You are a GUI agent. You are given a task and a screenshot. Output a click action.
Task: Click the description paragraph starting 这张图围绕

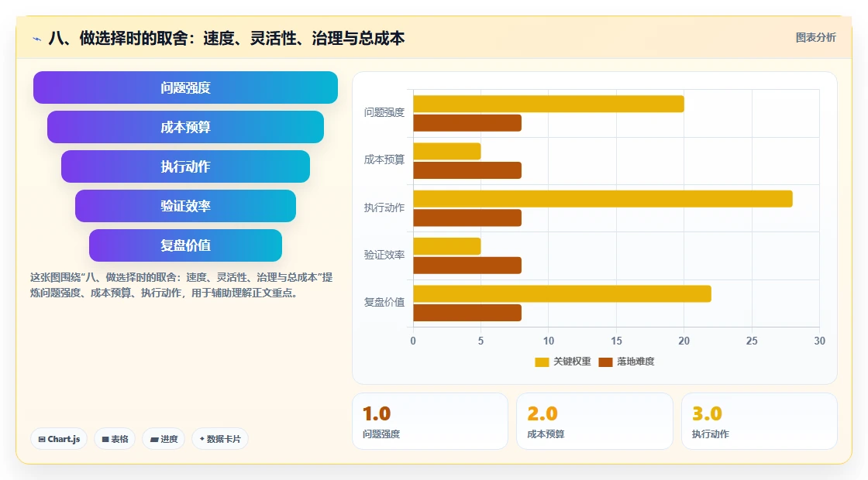[181, 286]
